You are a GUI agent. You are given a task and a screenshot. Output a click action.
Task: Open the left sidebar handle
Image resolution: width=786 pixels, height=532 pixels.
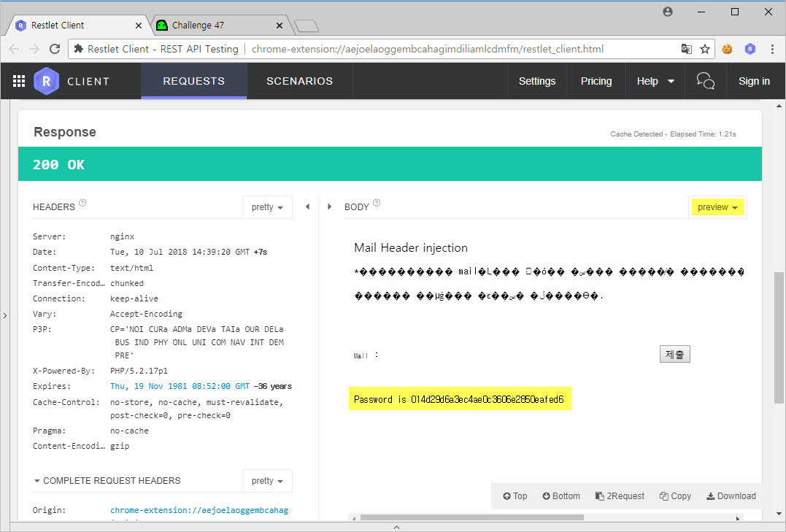(4, 316)
